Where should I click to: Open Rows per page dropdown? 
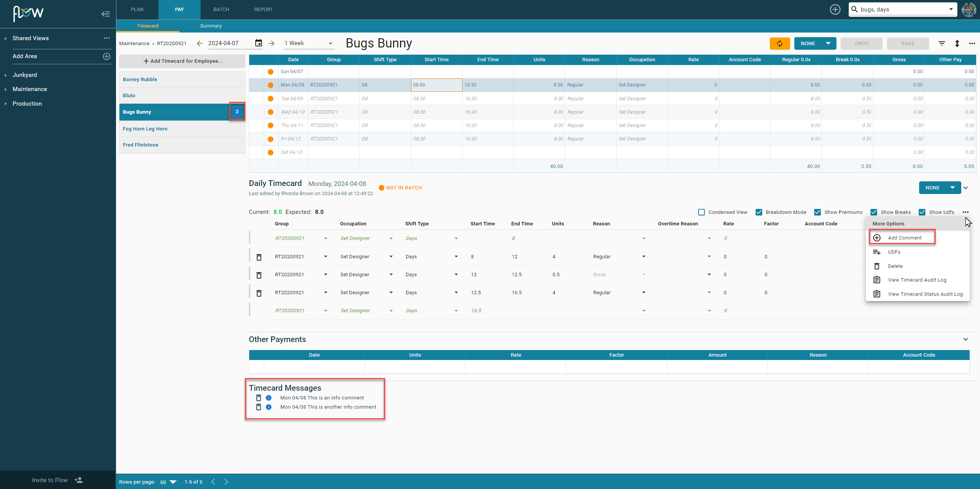[x=168, y=482]
